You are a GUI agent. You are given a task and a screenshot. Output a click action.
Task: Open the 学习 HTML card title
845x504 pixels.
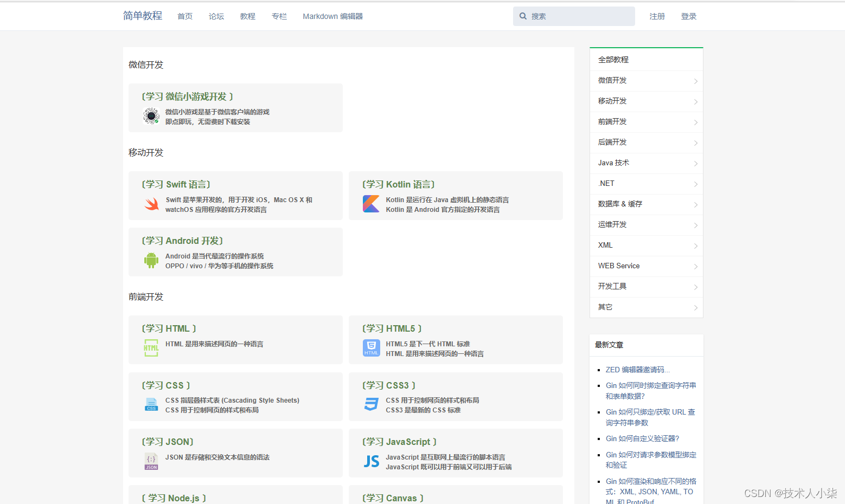click(169, 328)
